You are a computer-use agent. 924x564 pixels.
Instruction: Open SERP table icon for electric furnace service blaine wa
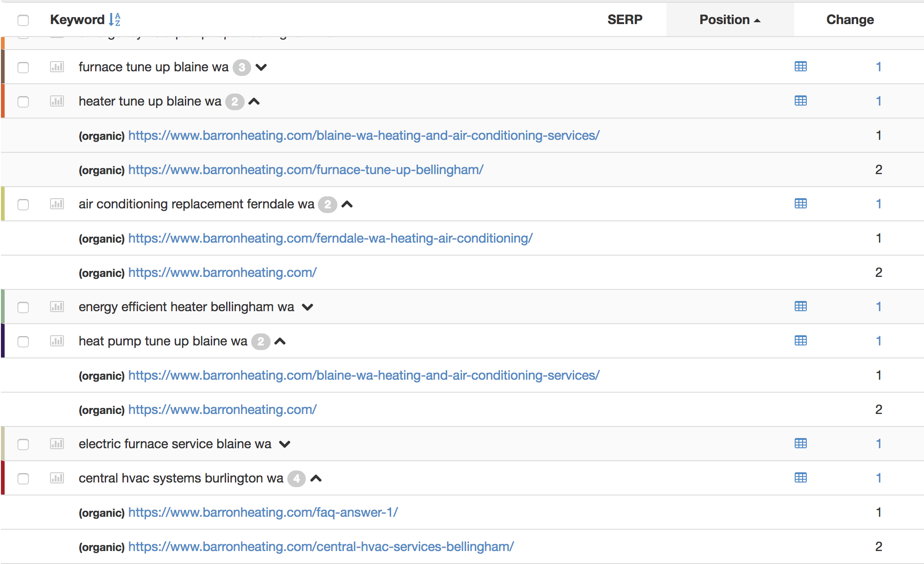800,444
